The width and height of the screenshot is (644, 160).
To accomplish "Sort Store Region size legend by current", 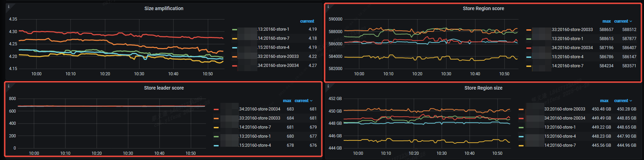I will pos(623,101).
